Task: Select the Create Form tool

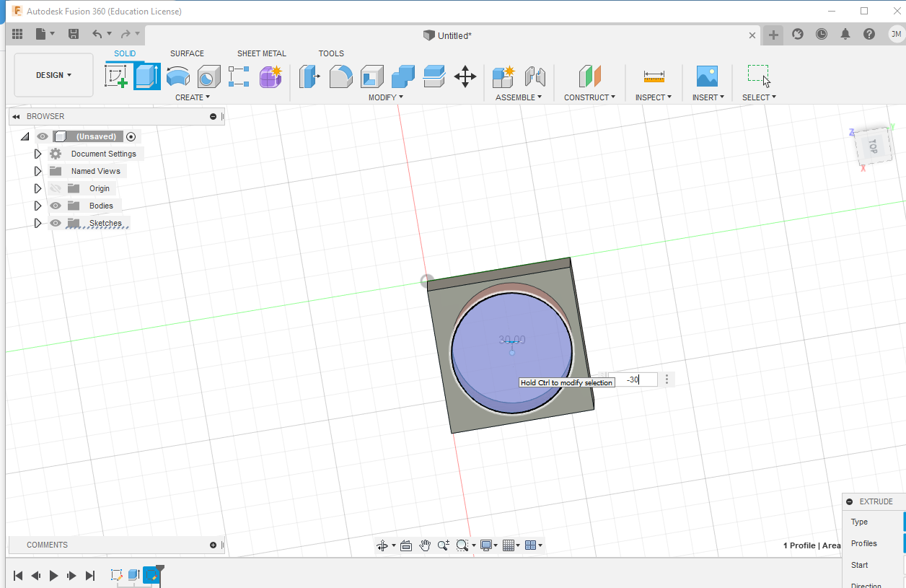Action: pos(271,76)
